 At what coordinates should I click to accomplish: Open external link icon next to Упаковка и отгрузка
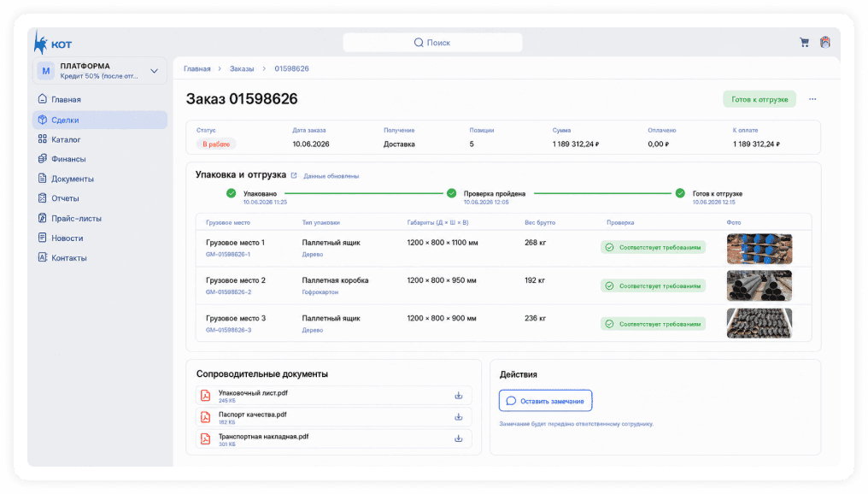pos(294,175)
